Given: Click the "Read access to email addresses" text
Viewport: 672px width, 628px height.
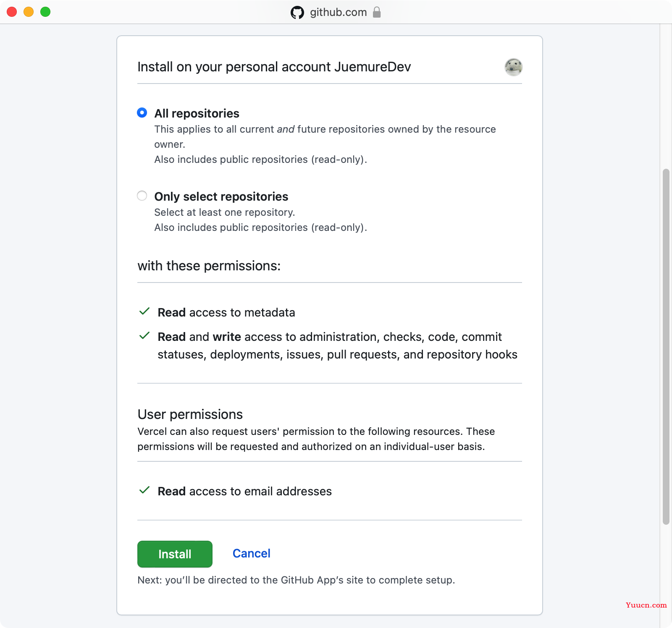Looking at the screenshot, I should click(x=245, y=491).
